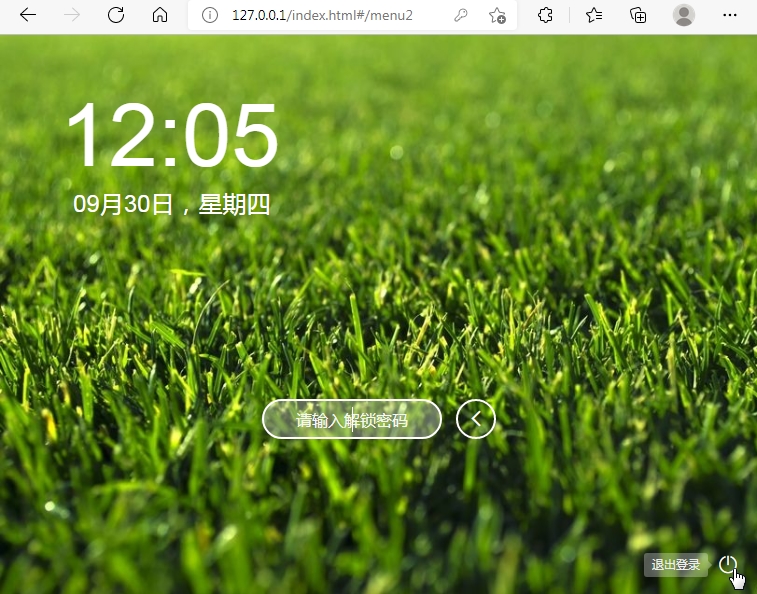757x594 pixels.
Task: Open the browser profile avatar
Action: (684, 15)
